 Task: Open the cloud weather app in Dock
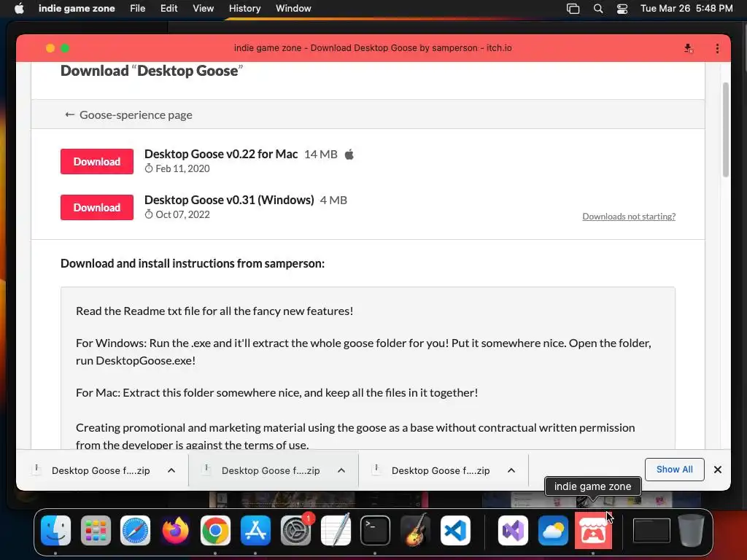553,530
